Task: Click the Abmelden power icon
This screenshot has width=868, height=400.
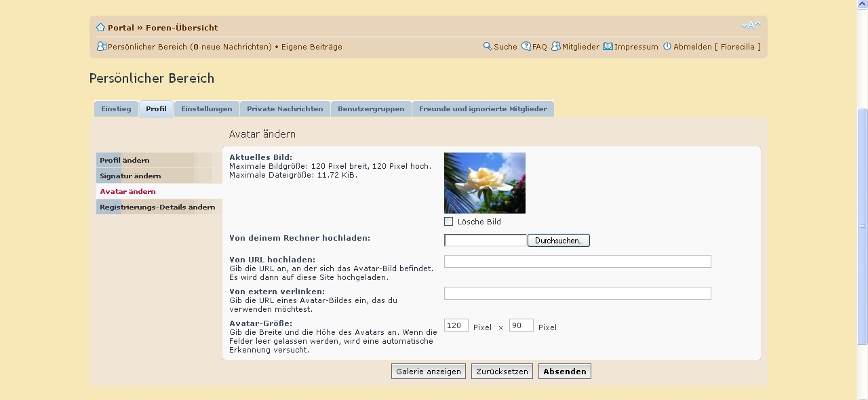Action: pyautogui.click(x=667, y=47)
